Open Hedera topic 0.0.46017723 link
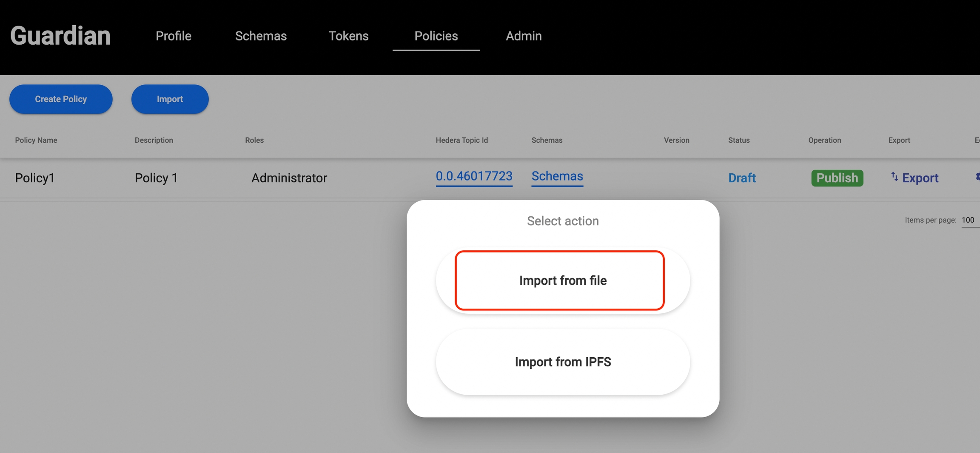 tap(474, 176)
